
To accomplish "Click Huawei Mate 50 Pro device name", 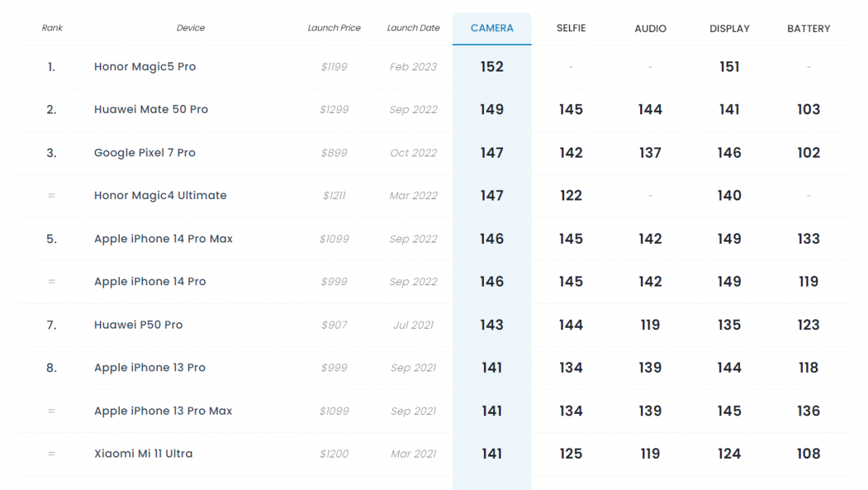I will point(150,109).
